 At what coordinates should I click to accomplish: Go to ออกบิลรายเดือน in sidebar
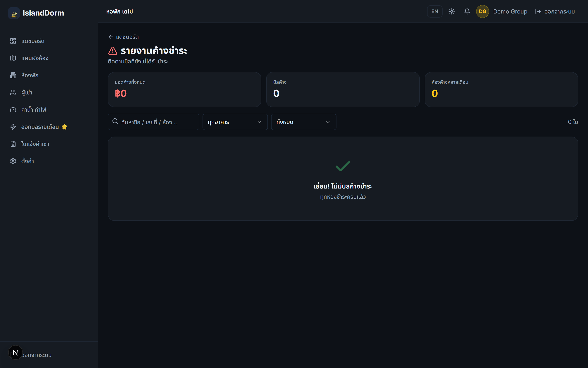click(49, 127)
